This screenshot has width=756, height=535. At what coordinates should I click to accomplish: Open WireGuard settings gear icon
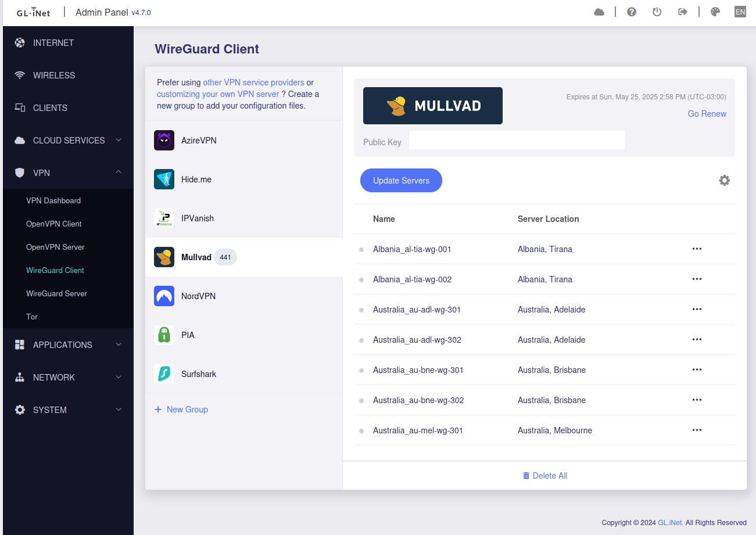(x=724, y=181)
